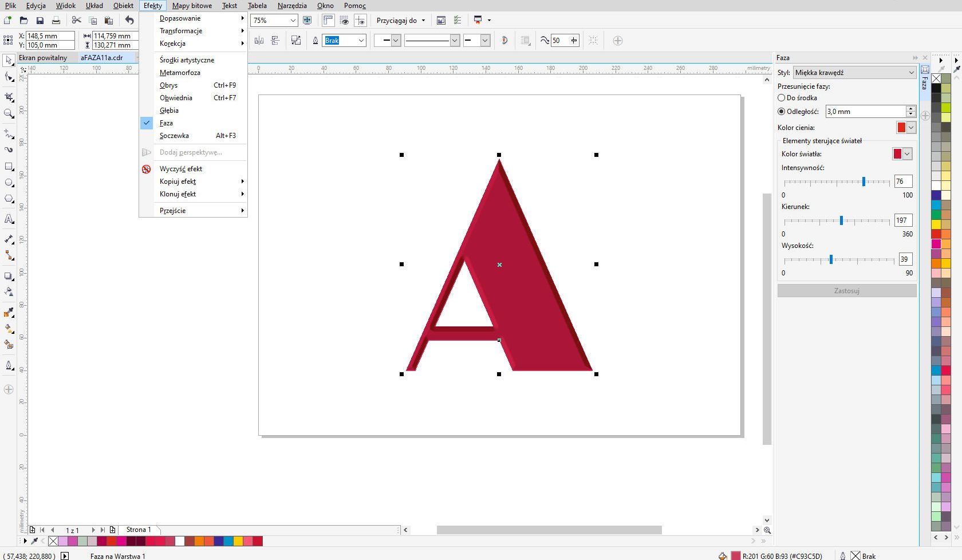The height and width of the screenshot is (560, 962).
Task: Select the Rectangle tool in toolbox
Action: [x=9, y=167]
